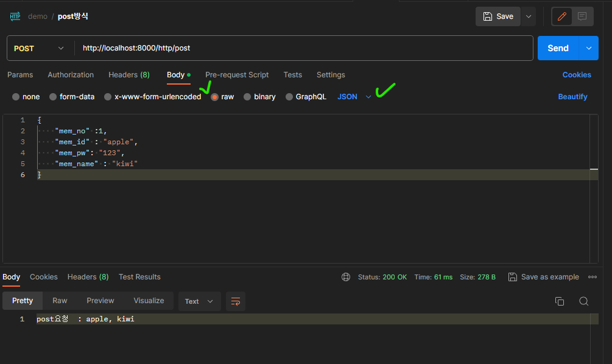This screenshot has height=364, width=612.
Task: Open the response Text format dropdown
Action: (199, 301)
